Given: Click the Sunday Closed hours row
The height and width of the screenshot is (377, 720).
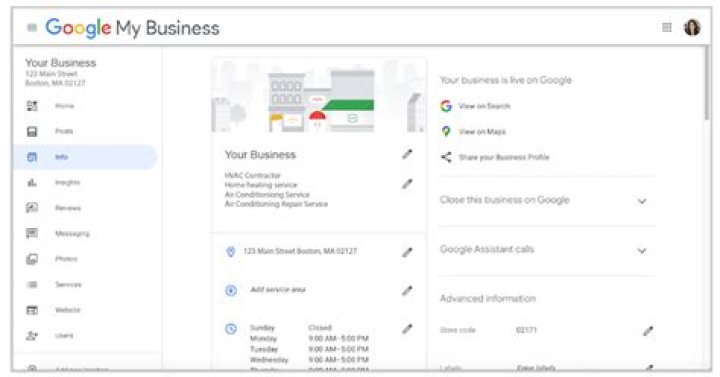Looking at the screenshot, I should [x=291, y=328].
